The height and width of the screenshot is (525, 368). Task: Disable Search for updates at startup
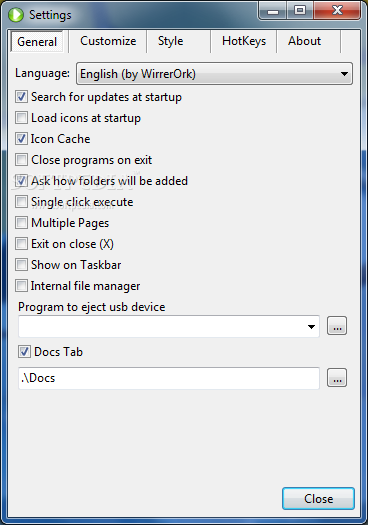point(21,97)
